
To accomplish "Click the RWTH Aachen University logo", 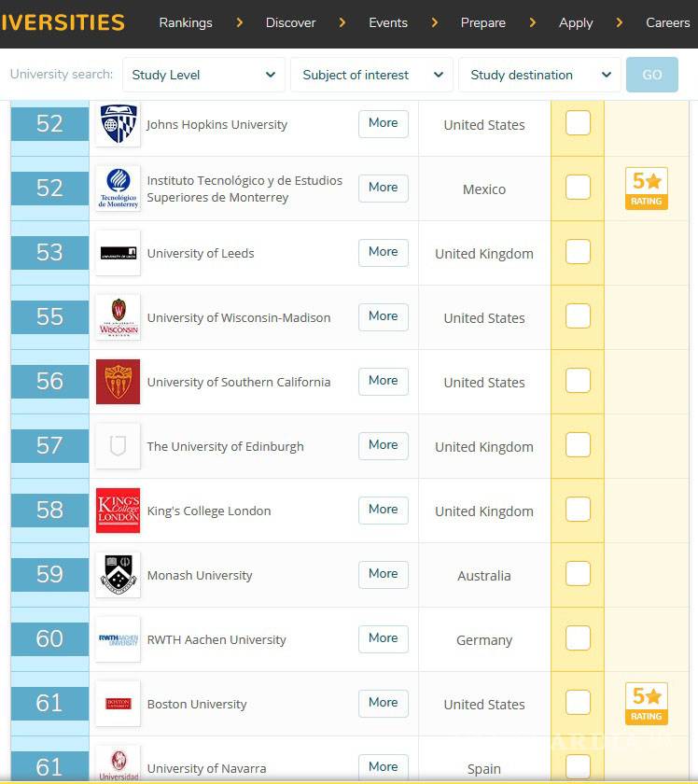I will 118,639.
